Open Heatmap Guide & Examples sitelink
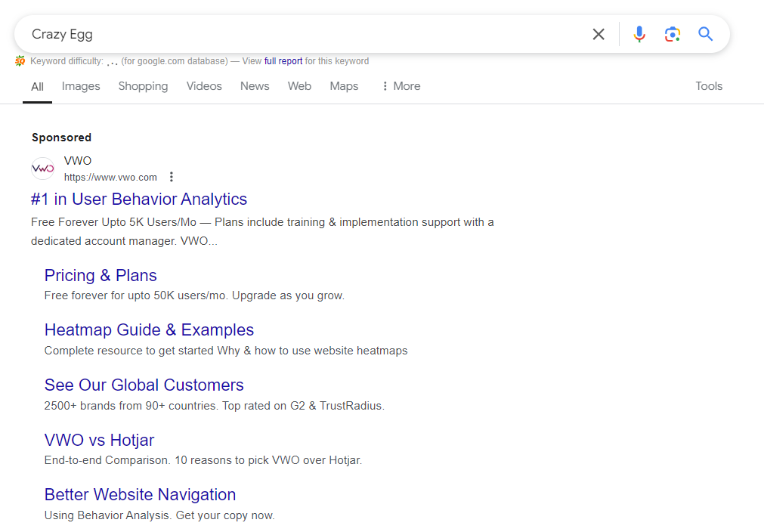This screenshot has width=764, height=532. [x=149, y=329]
